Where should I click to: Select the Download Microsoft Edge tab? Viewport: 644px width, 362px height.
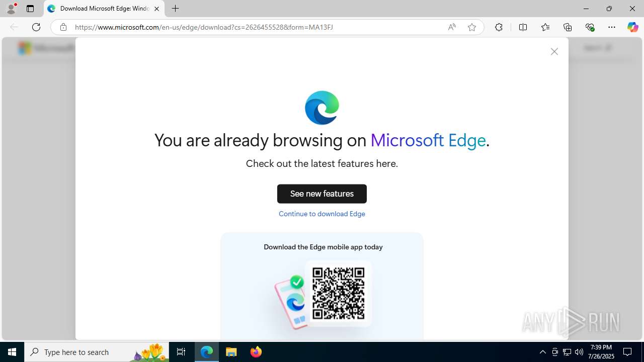pos(104,9)
